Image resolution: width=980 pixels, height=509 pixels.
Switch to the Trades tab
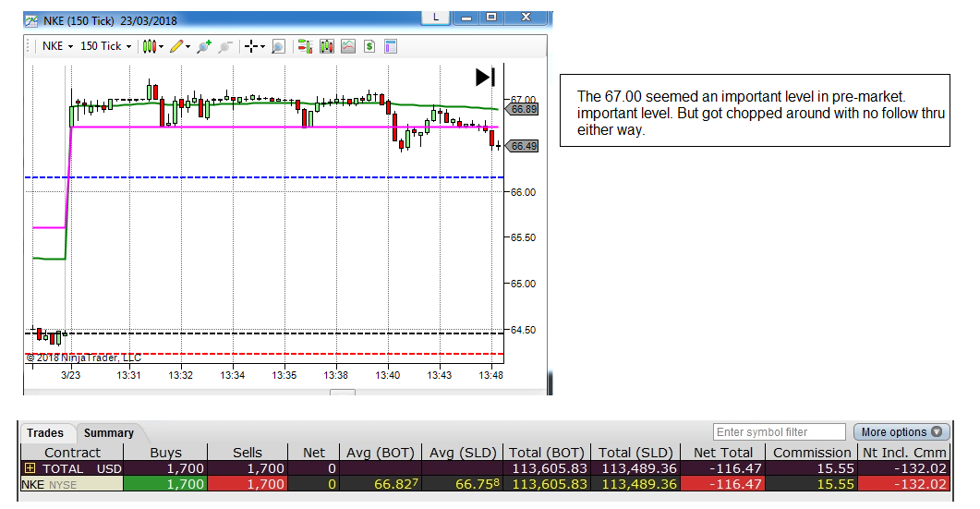coord(45,432)
